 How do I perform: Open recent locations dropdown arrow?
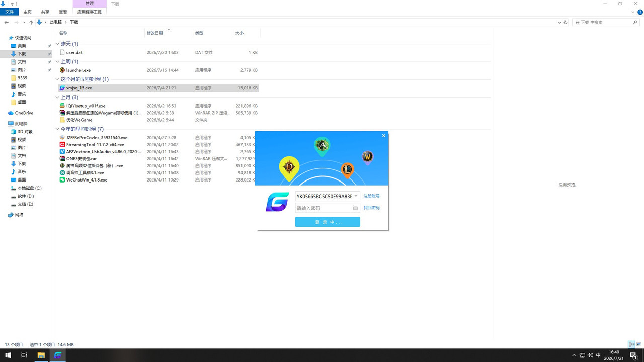tap(24, 22)
